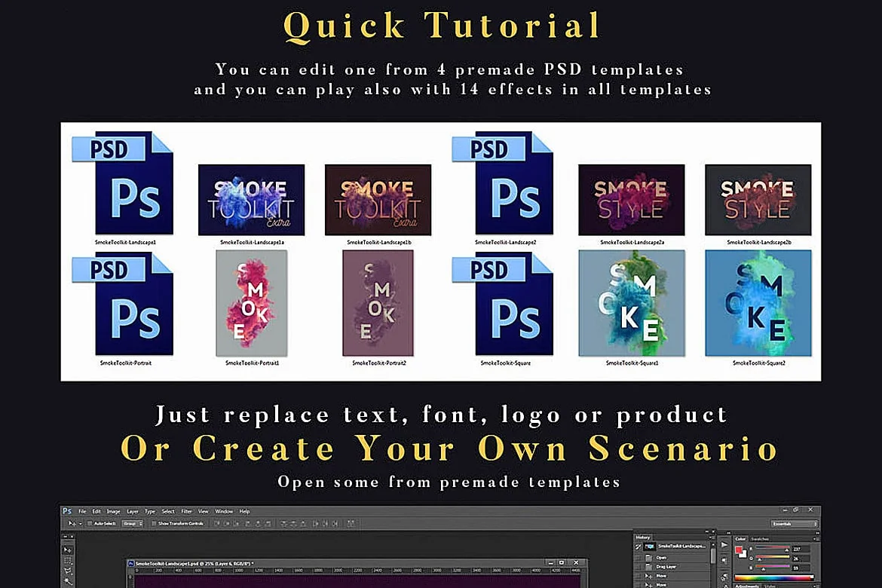Enable the Auto-Select checkbox

[x=90, y=523]
